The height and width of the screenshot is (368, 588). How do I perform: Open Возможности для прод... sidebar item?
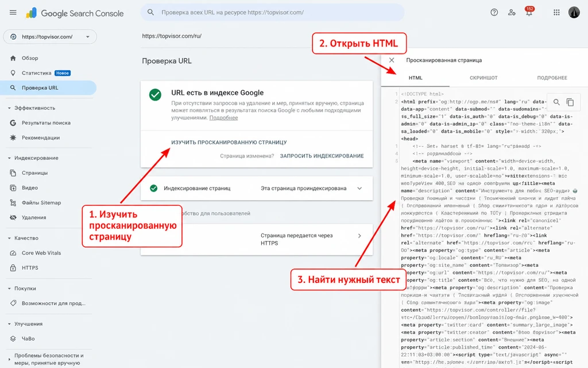[53, 303]
